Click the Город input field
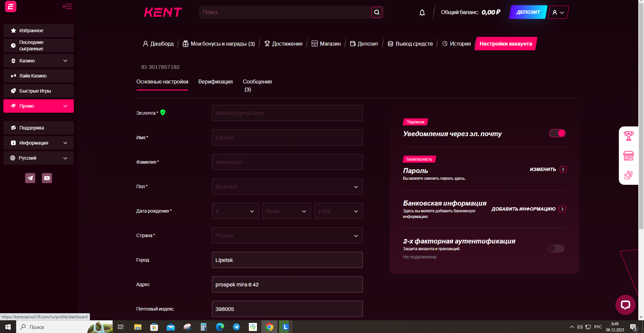 pos(287,260)
